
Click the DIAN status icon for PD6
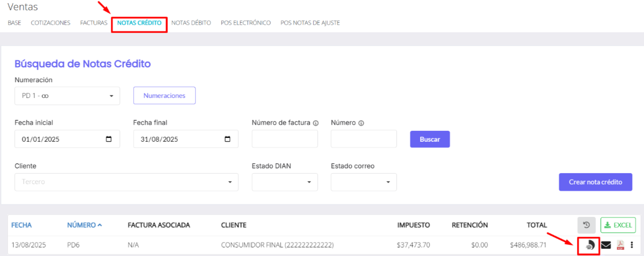[x=590, y=245]
